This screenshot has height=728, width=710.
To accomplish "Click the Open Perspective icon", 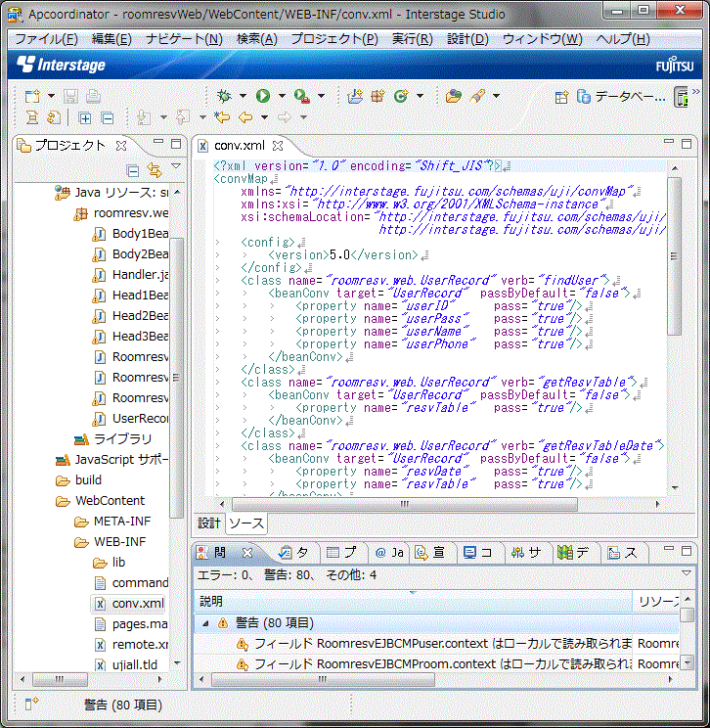I will click(561, 97).
